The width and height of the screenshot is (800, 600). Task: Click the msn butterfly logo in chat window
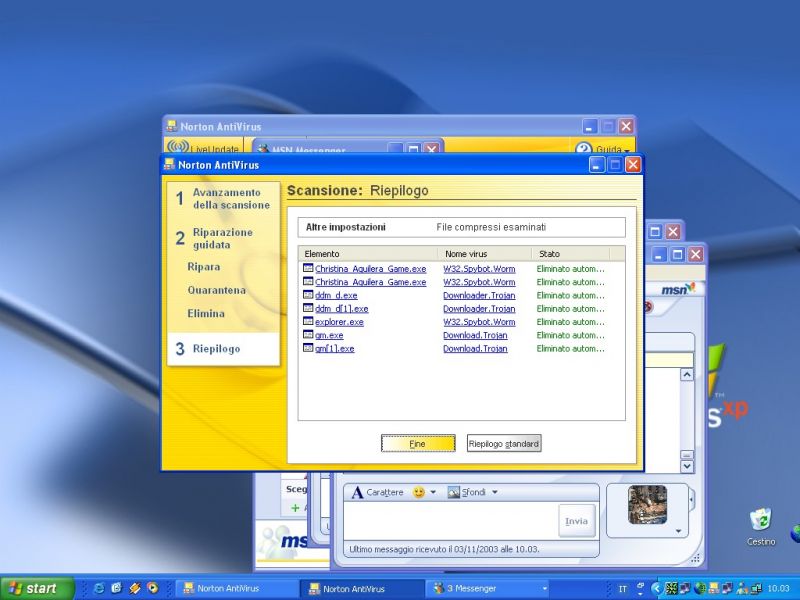coord(679,289)
